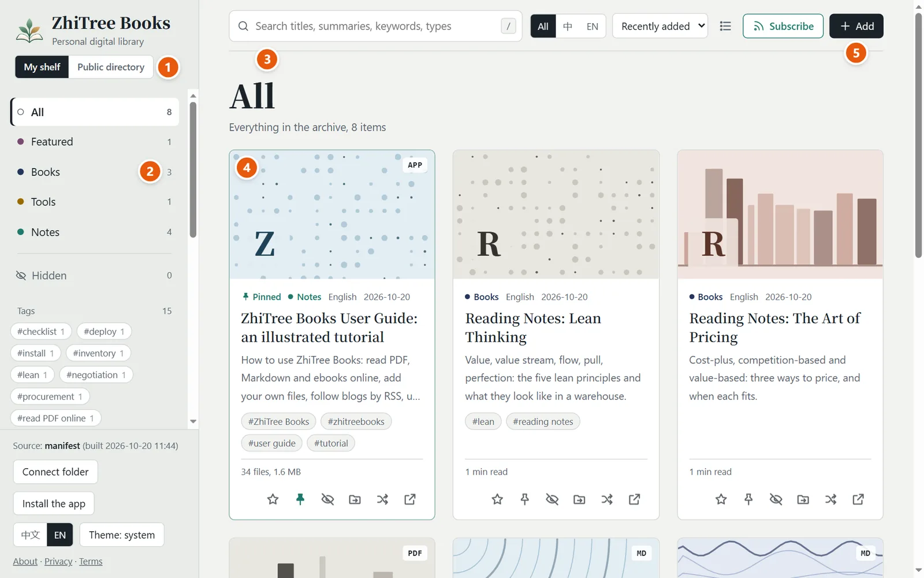This screenshot has height=578, width=924.
Task: Select the Tools category
Action: pos(95,202)
